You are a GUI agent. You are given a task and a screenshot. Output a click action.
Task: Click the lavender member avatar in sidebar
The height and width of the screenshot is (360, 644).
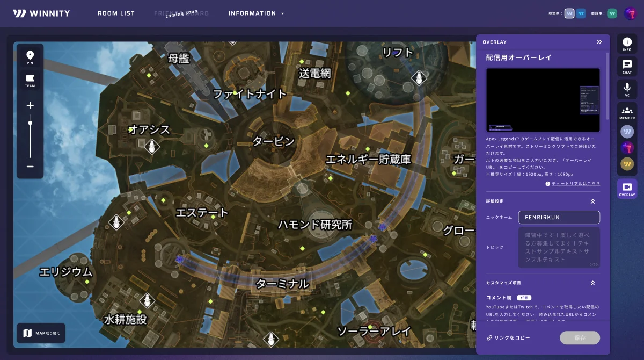pos(627,132)
